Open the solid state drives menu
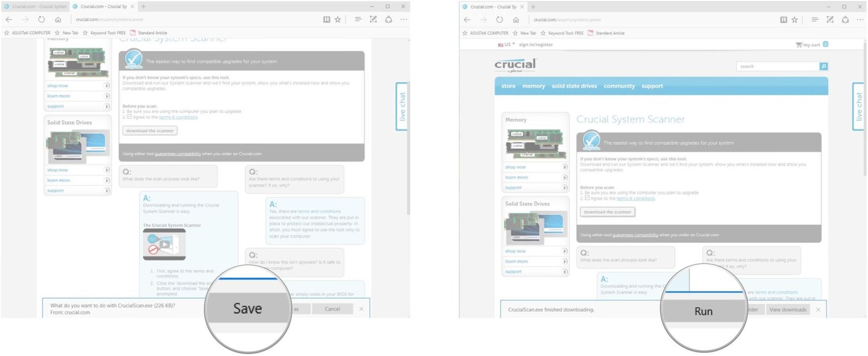Viewport: 868px width, 356px height. 574,86
